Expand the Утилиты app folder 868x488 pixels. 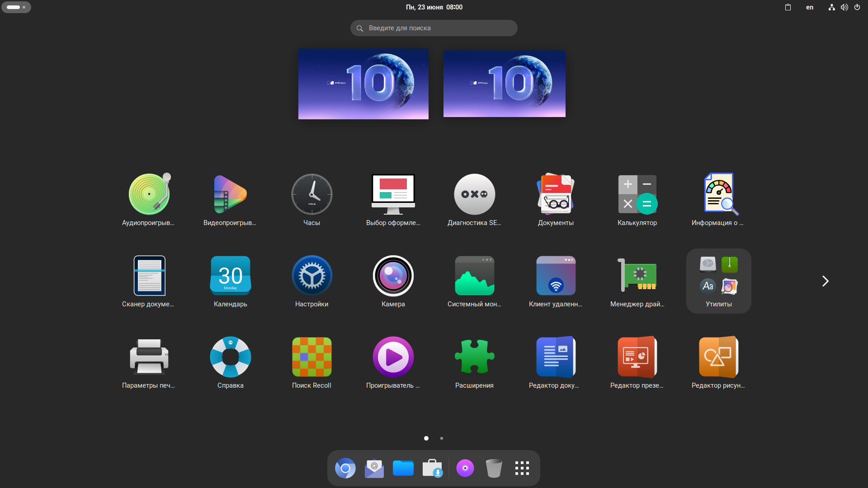(718, 281)
